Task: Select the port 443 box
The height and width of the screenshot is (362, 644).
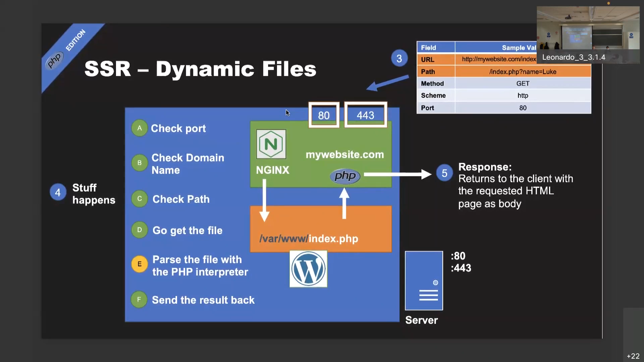Action: click(x=365, y=115)
